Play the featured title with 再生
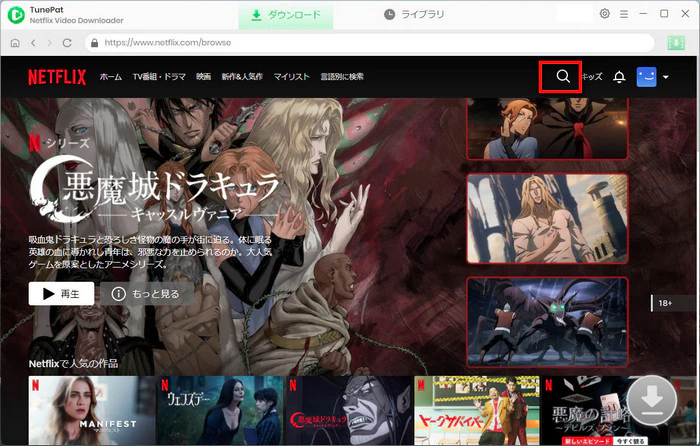The height and width of the screenshot is (446, 700). click(62, 294)
